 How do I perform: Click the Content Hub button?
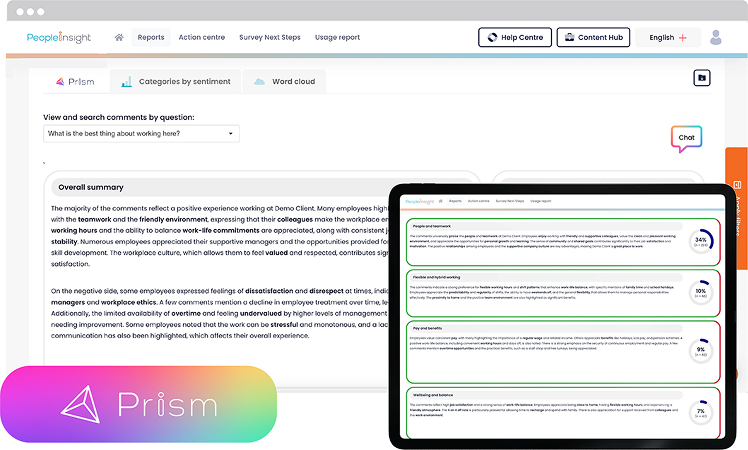coord(592,38)
